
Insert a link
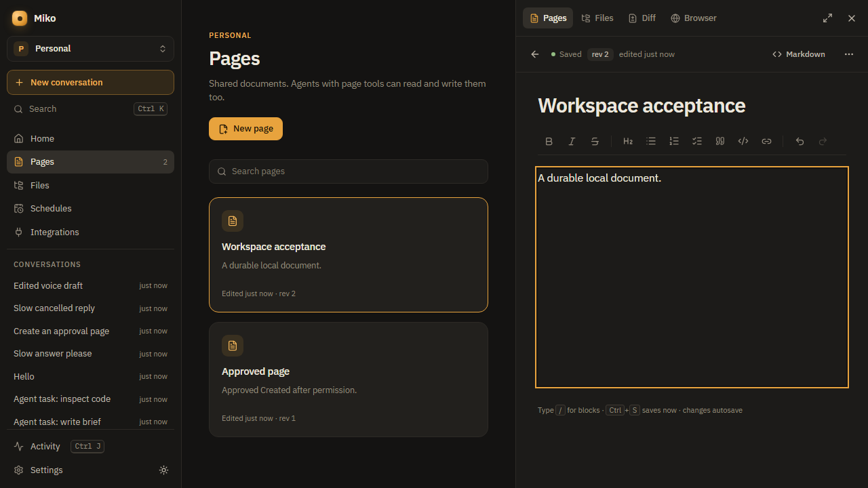click(766, 141)
